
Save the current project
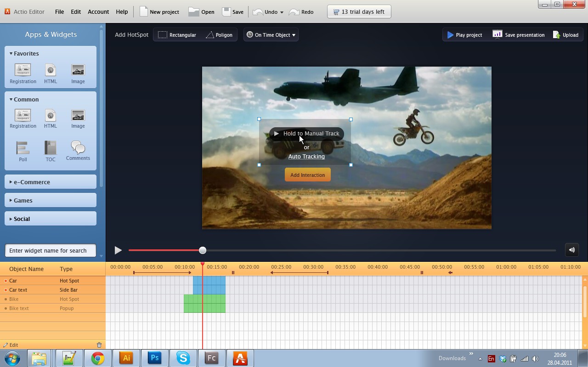233,12
